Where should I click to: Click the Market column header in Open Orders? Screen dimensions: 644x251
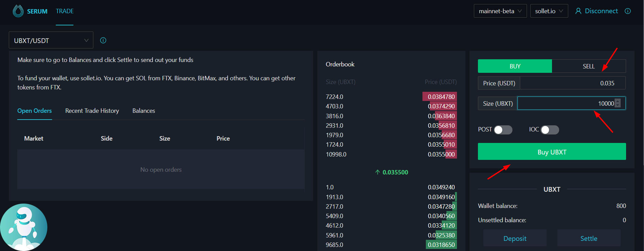click(34, 138)
